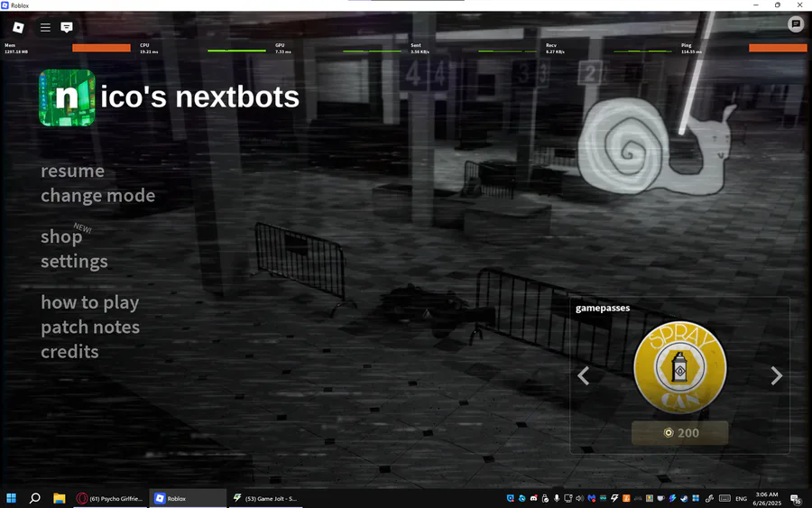Switch to the Game Jolt taskbar window
The height and width of the screenshot is (508, 812).
[265, 498]
